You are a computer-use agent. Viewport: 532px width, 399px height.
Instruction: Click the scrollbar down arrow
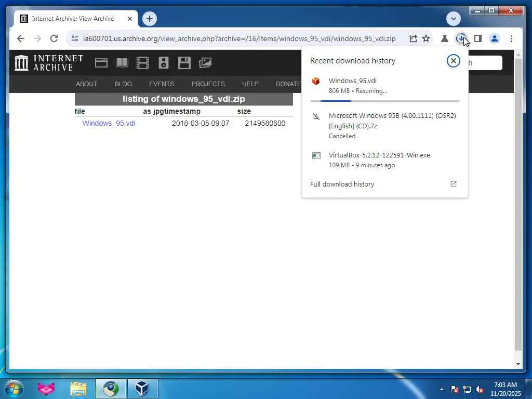pos(518,364)
